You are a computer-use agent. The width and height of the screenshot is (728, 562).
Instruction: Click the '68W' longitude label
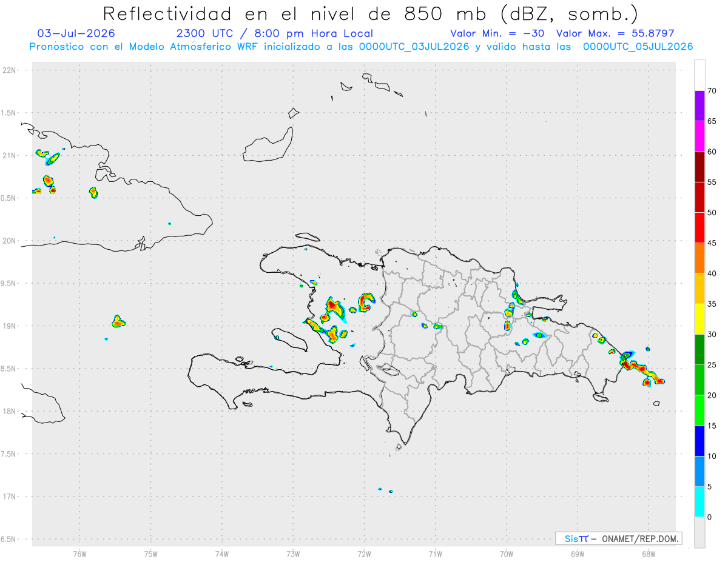tap(649, 554)
